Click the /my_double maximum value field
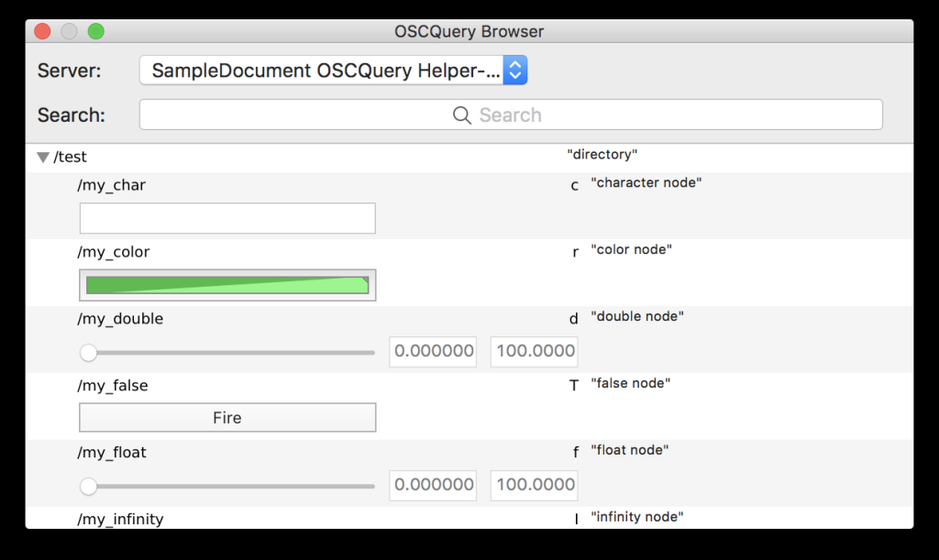Image resolution: width=939 pixels, height=560 pixels. pyautogui.click(x=534, y=351)
